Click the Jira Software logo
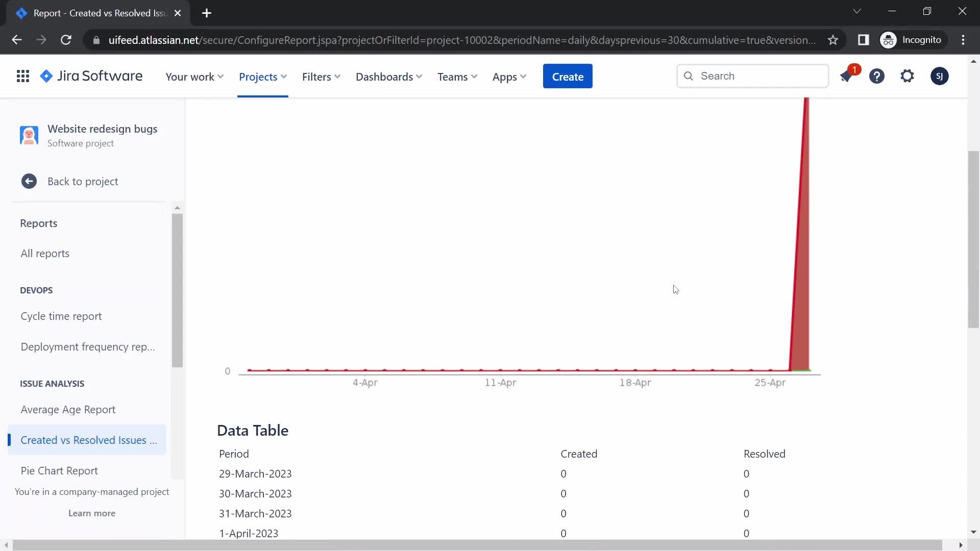The width and height of the screenshot is (980, 551). coord(91,76)
